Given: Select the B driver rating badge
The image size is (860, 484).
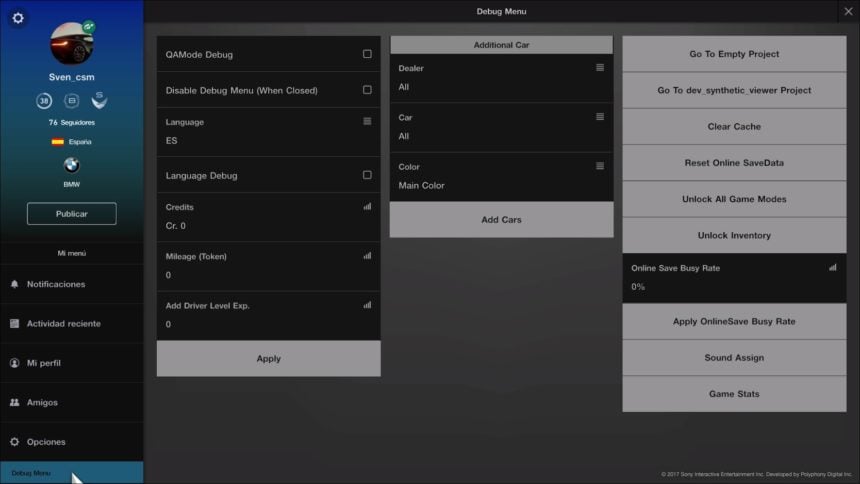Looking at the screenshot, I should (x=72, y=101).
